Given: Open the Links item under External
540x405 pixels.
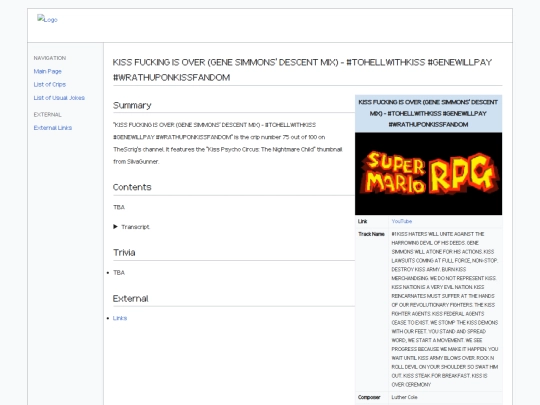Looking at the screenshot, I should [x=120, y=318].
